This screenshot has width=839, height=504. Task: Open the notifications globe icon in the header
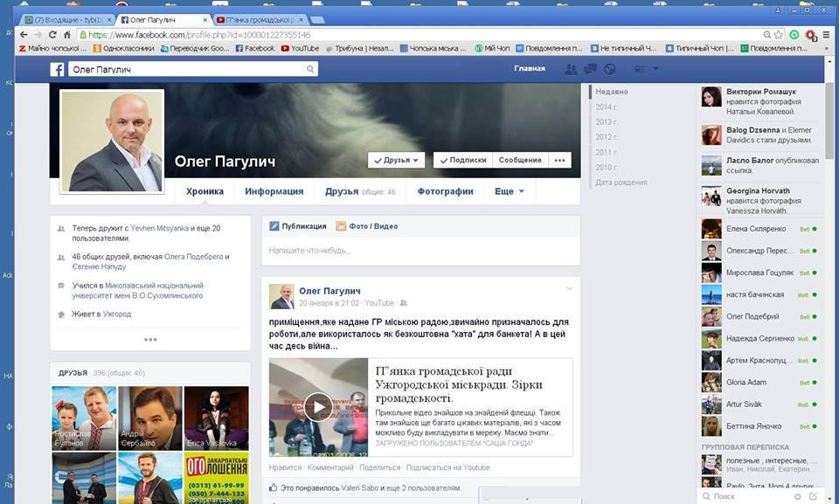[610, 69]
